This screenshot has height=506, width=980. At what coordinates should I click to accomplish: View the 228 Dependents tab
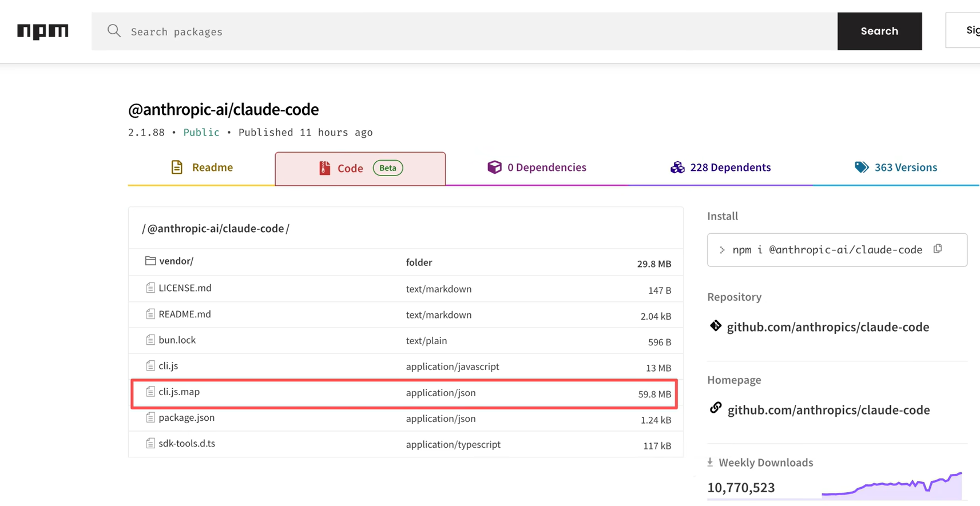[x=720, y=168]
